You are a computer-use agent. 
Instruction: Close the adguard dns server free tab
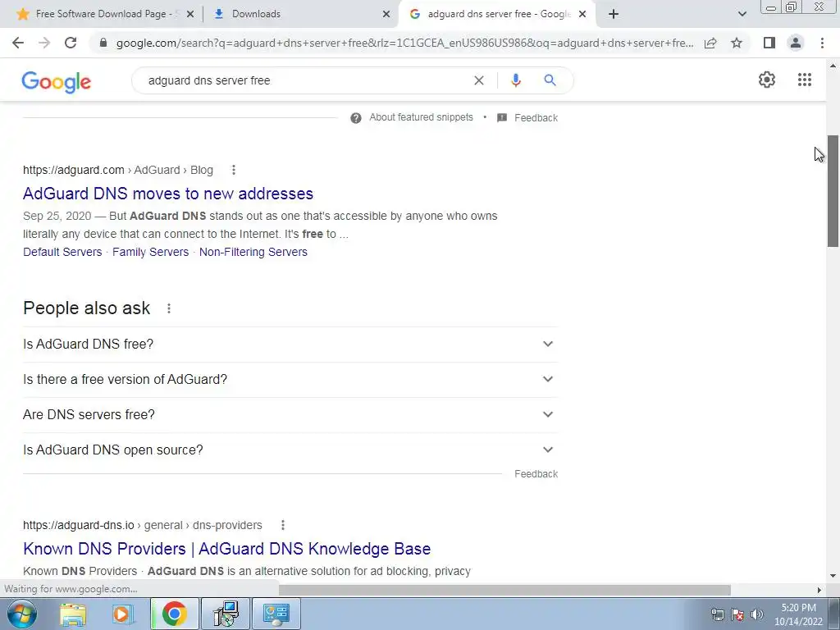(582, 15)
